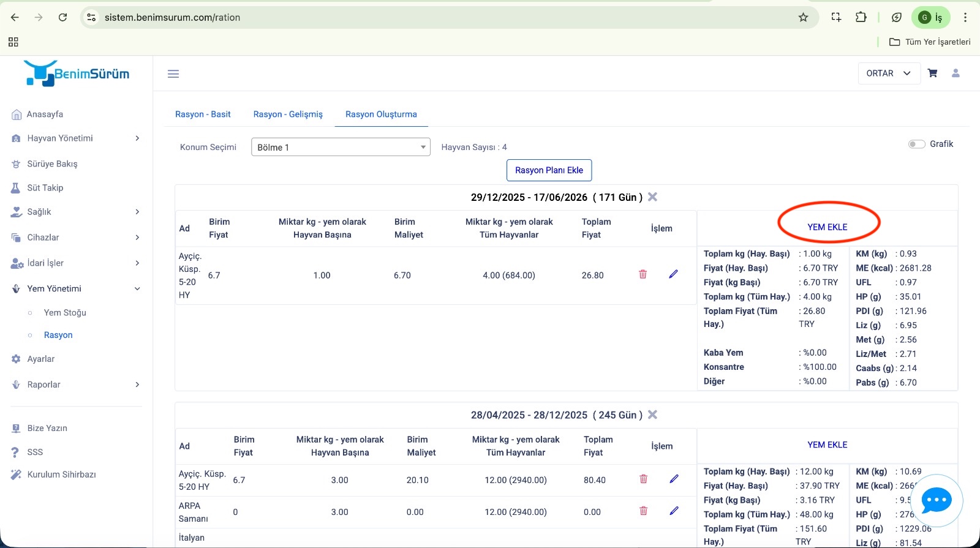Viewport: 980px width, 548px height.
Task: Remove the 29/12/2025 - 17/06/2026 ration plan
Action: click(x=652, y=197)
